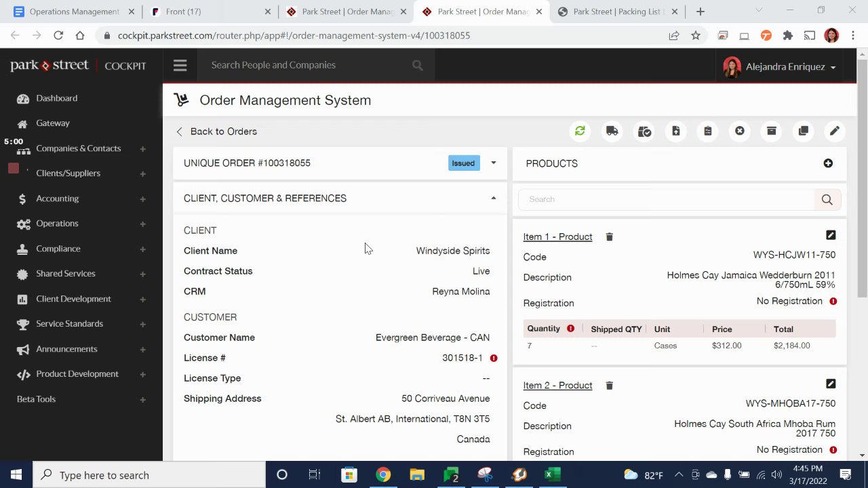Click the file upload document icon
Screen dimensions: 868x488
pyautogui.click(x=676, y=131)
